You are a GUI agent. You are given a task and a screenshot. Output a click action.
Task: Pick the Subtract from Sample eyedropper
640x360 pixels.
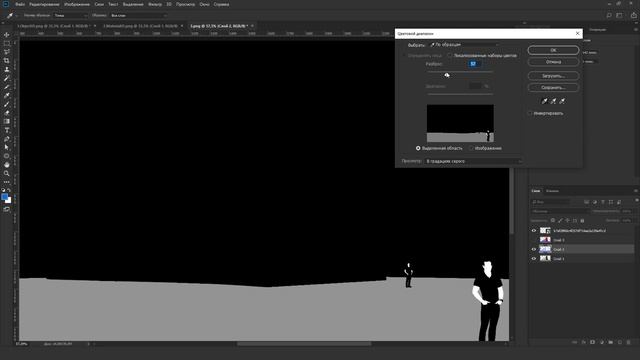(562, 101)
